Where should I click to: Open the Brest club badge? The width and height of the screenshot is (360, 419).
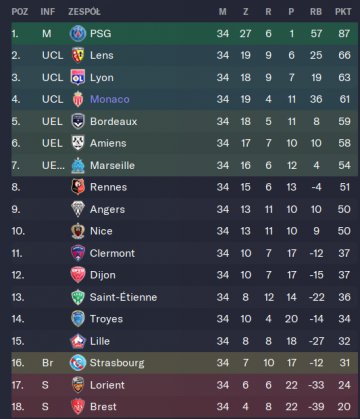pos(78,407)
